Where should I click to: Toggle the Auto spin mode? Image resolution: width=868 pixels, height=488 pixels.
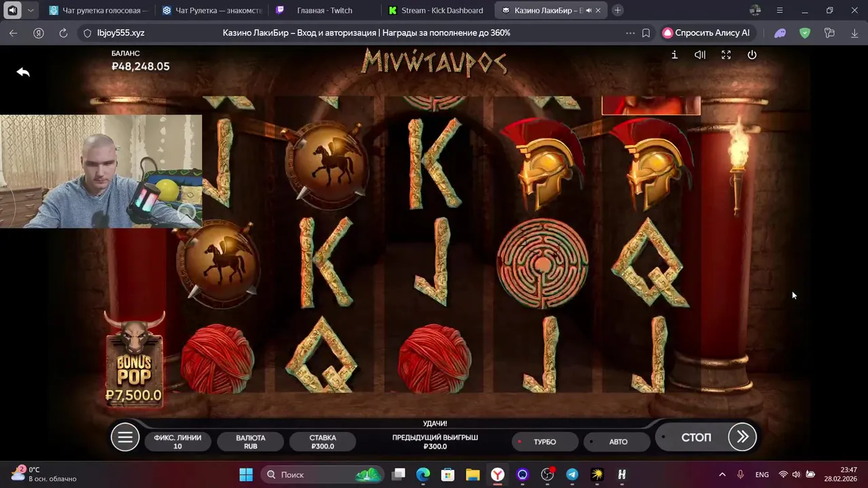(618, 442)
